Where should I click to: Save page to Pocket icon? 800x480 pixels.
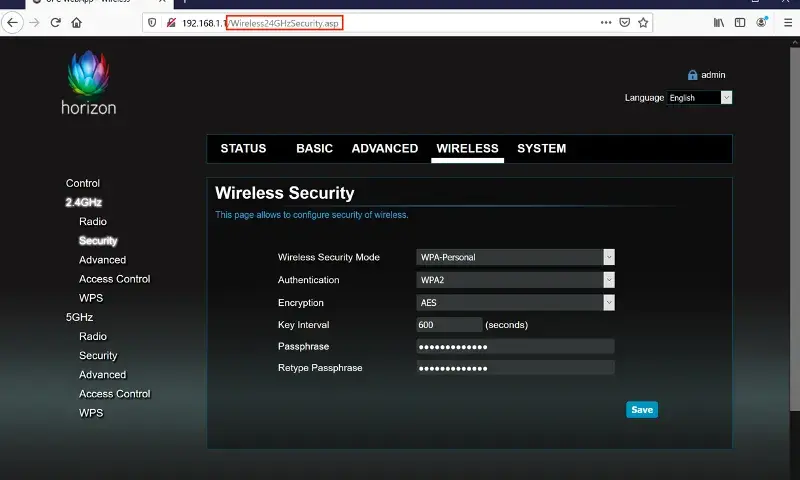pos(624,22)
